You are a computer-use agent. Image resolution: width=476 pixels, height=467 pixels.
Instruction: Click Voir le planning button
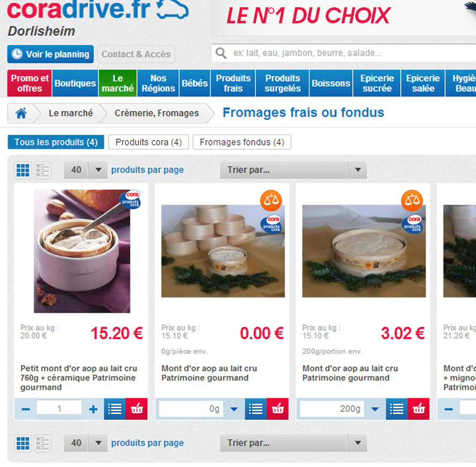(51, 54)
